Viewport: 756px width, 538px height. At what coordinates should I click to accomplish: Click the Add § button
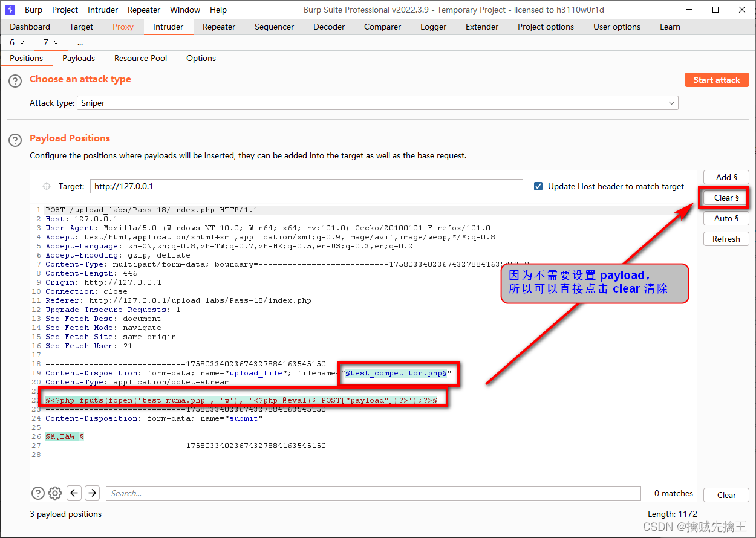coord(726,177)
